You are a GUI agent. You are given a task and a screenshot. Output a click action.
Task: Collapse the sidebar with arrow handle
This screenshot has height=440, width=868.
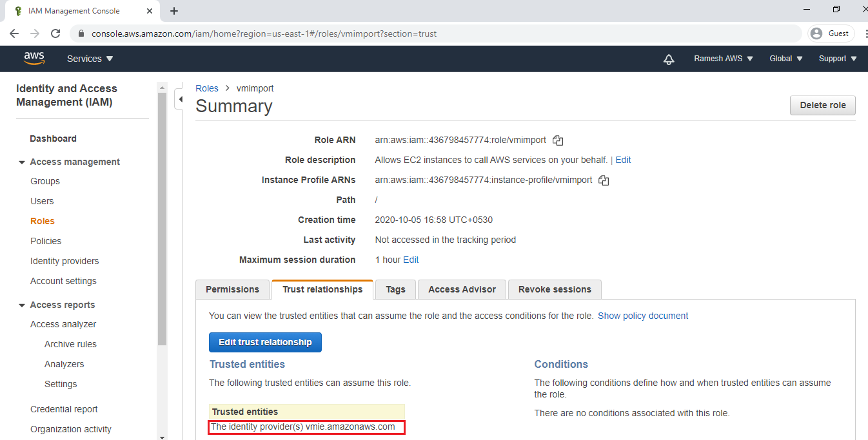181,99
